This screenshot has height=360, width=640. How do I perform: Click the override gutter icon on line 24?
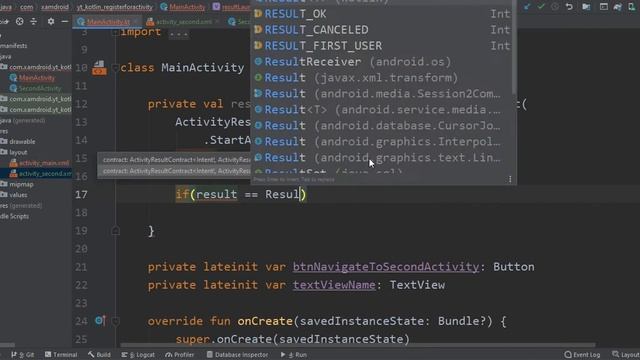[x=100, y=321]
